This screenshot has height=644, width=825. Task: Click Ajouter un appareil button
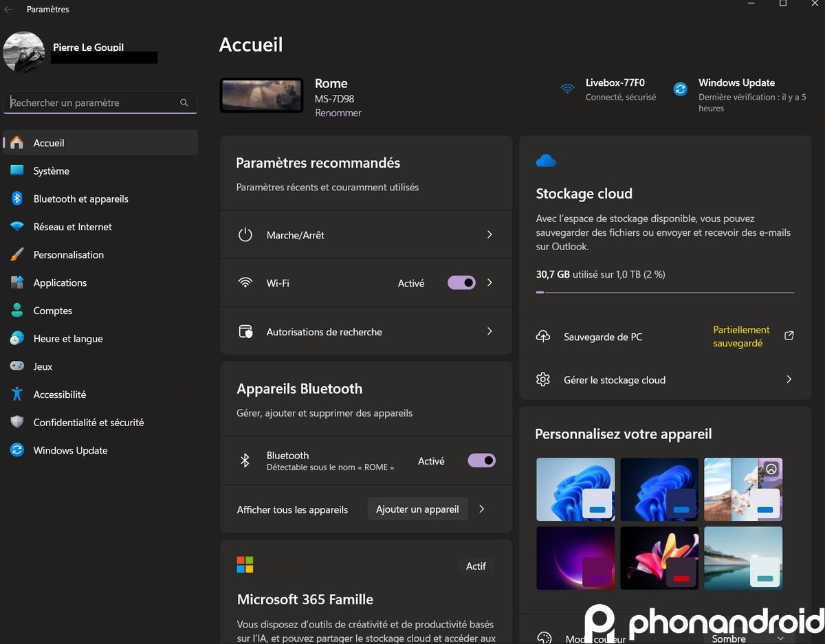tap(418, 509)
